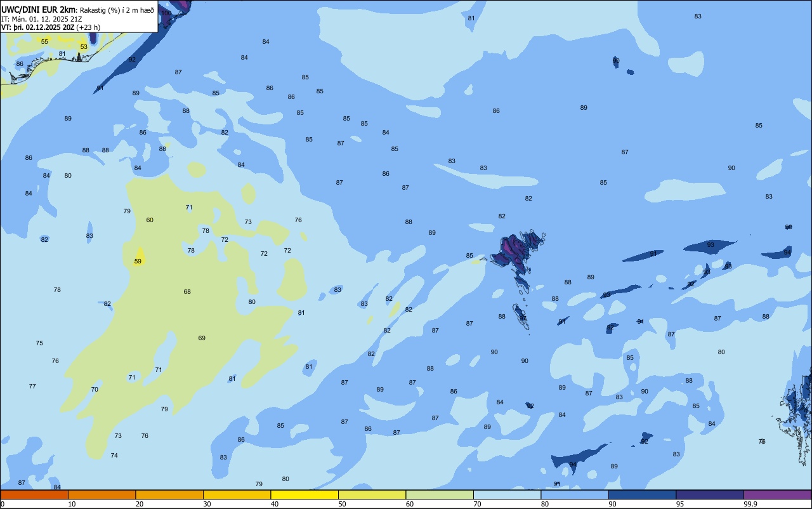Click the '20' legend tick label

[140, 504]
